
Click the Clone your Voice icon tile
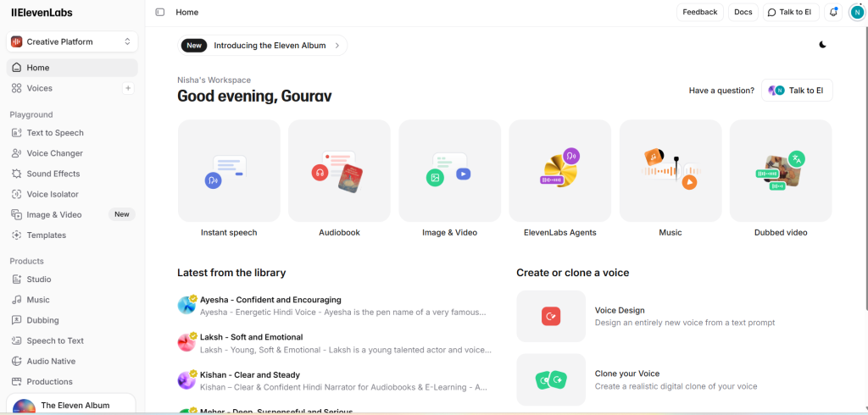pyautogui.click(x=551, y=379)
